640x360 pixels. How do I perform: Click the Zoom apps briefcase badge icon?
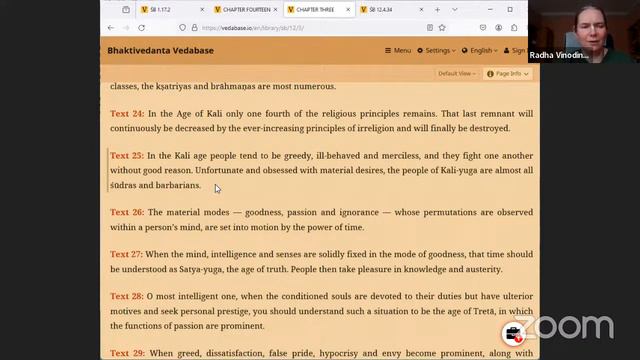coord(513,334)
